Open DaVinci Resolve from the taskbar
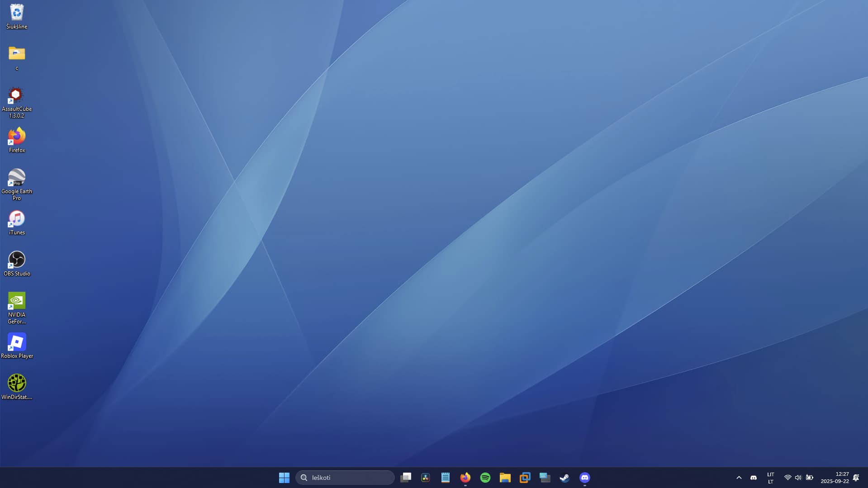The width and height of the screenshot is (868, 488). (426, 478)
